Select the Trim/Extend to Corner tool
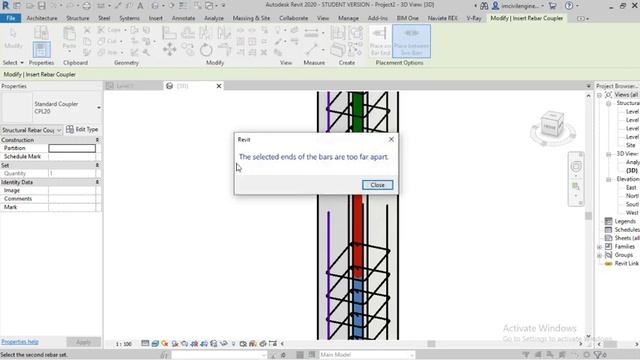Screen dimensions: 640x360 pyautogui.click(x=224, y=50)
